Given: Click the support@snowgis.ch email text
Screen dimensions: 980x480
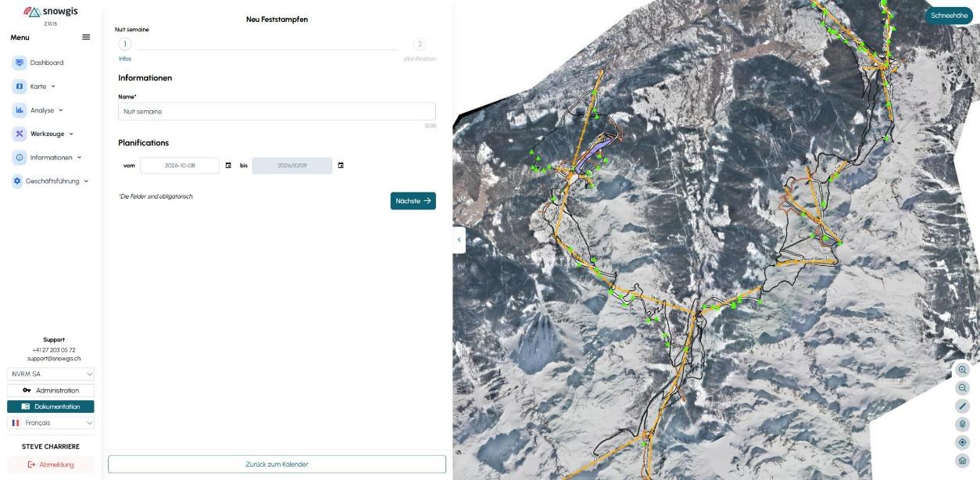Looking at the screenshot, I should coord(54,358).
